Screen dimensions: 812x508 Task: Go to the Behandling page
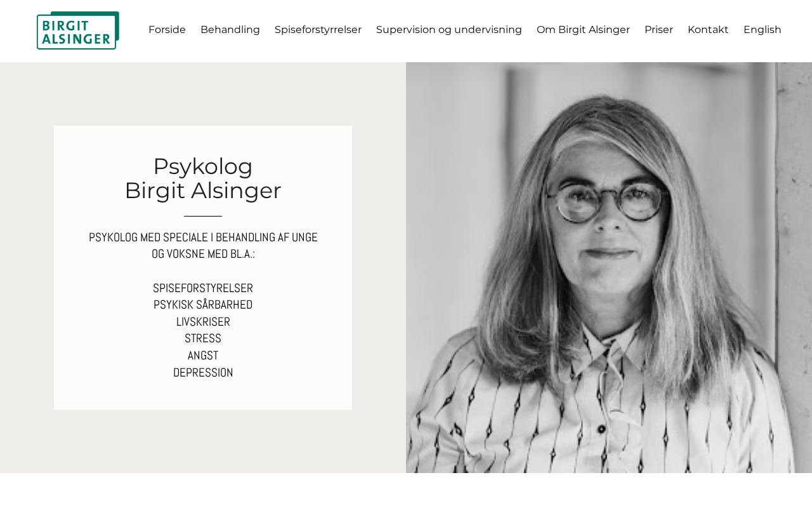click(230, 30)
